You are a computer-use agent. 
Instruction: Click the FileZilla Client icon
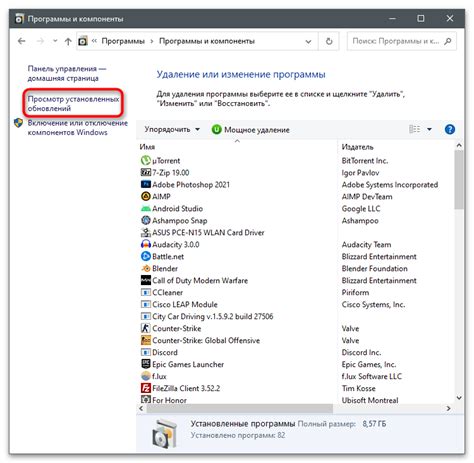pos(146,388)
